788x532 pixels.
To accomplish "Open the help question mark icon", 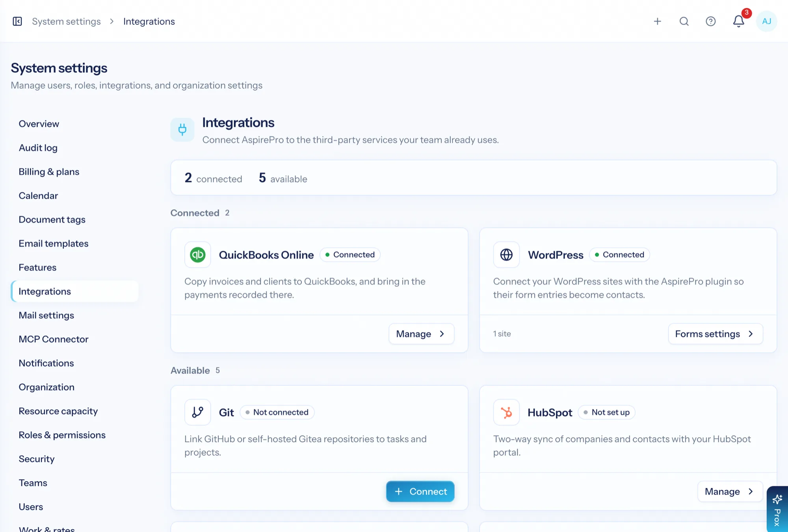I will tap(710, 21).
